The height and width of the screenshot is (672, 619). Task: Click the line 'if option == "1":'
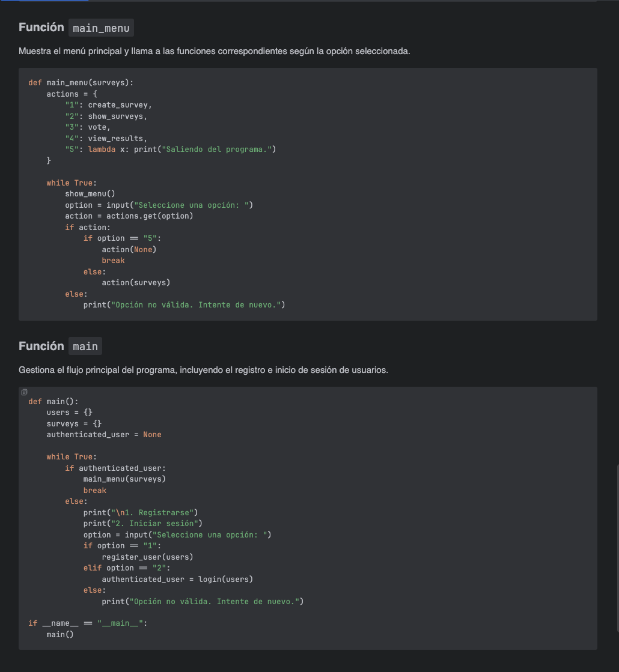coord(122,545)
